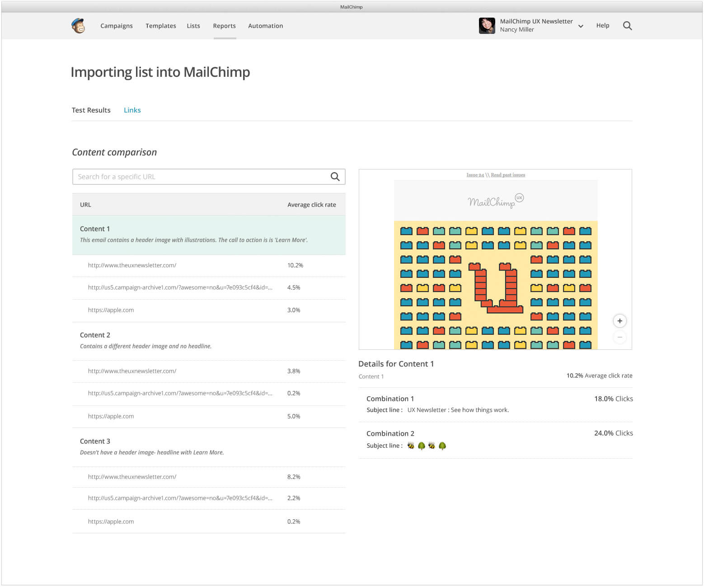Click the 10.2% click rate in the Content 1 URL list
Viewport: 704px width, 588px height.
point(295,265)
